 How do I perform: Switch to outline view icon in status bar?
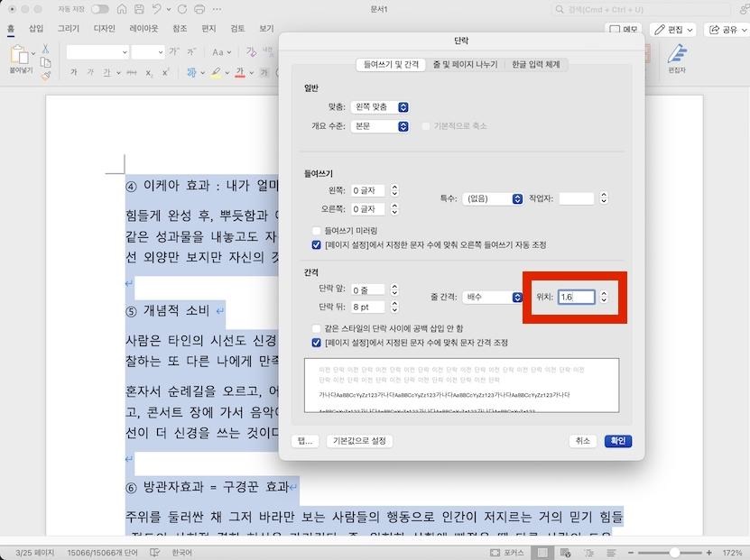click(588, 553)
